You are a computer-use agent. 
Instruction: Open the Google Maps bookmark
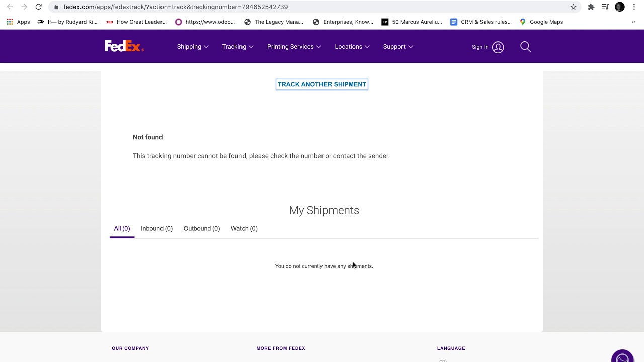tap(541, 22)
